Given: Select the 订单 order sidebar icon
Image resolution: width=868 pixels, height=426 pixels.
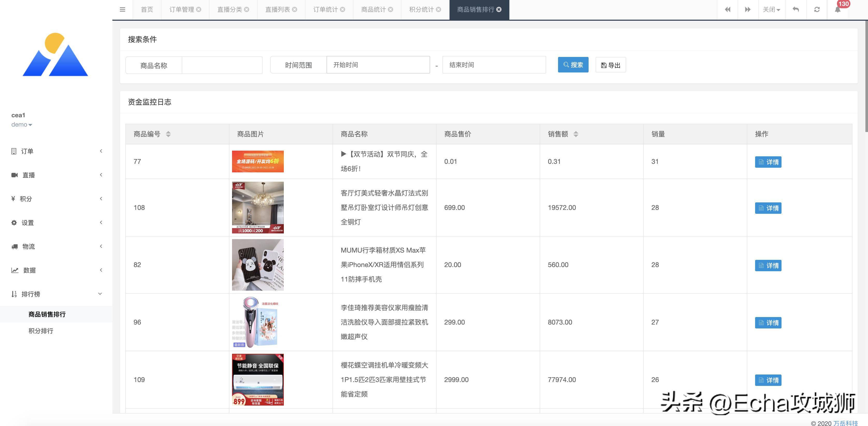Looking at the screenshot, I should point(13,151).
